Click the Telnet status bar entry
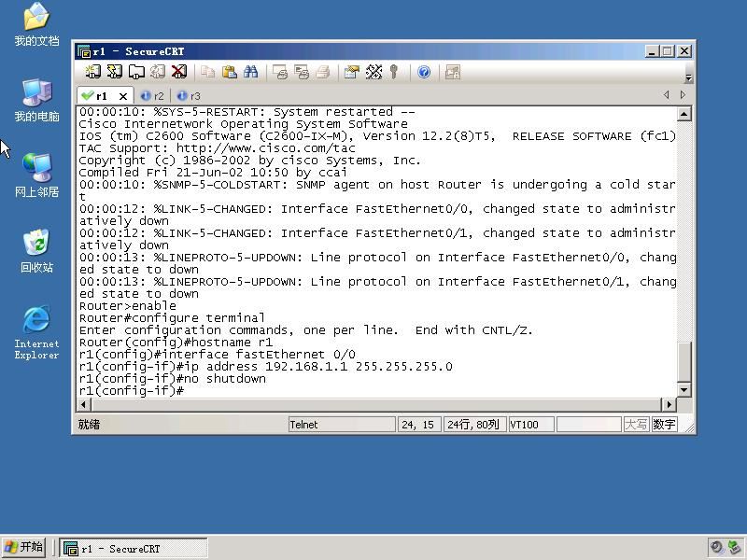The height and width of the screenshot is (560, 747). (x=342, y=425)
